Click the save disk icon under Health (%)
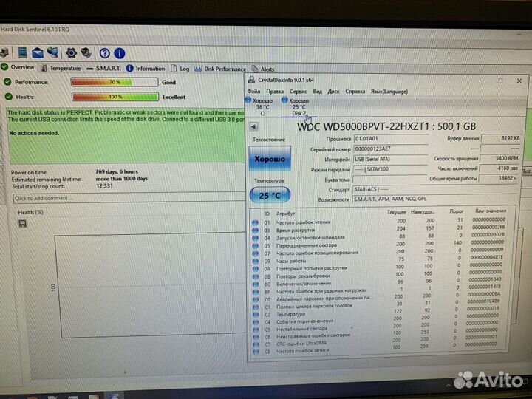Screen dimensions: 532x399 pos(22,223)
